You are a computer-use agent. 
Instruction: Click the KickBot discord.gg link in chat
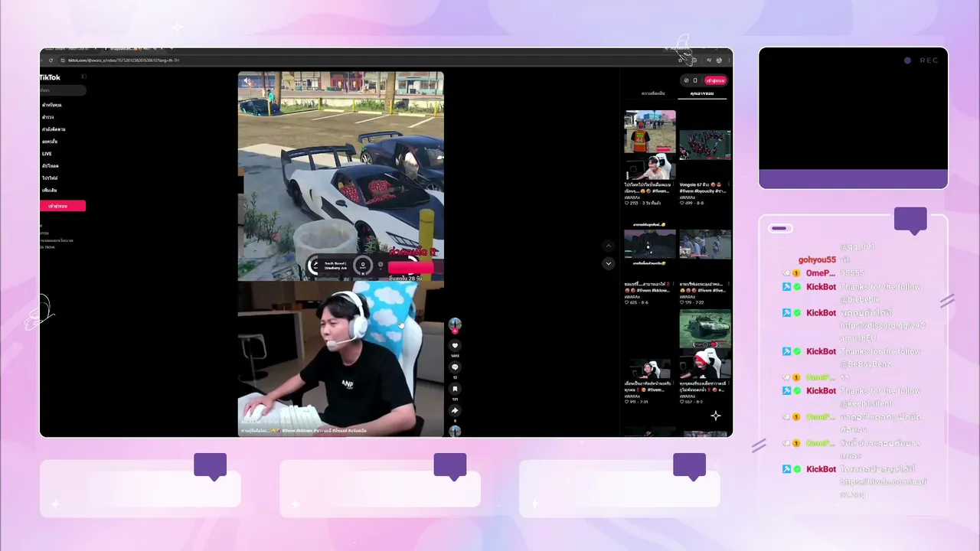[x=882, y=332]
